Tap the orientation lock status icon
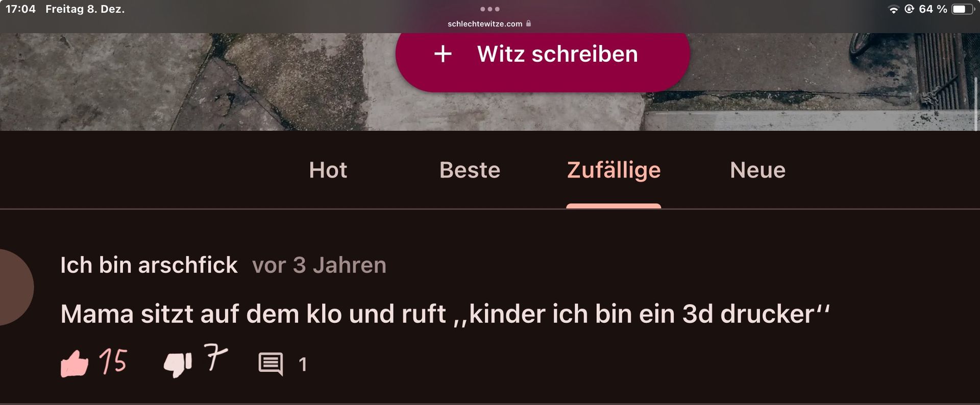Screen dimensions: 980x405 click(x=909, y=9)
